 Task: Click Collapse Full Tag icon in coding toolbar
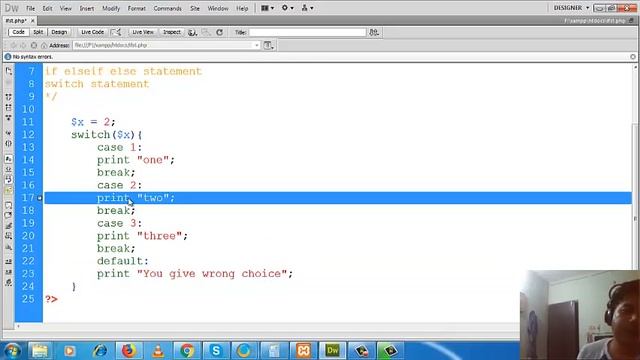(x=9, y=98)
